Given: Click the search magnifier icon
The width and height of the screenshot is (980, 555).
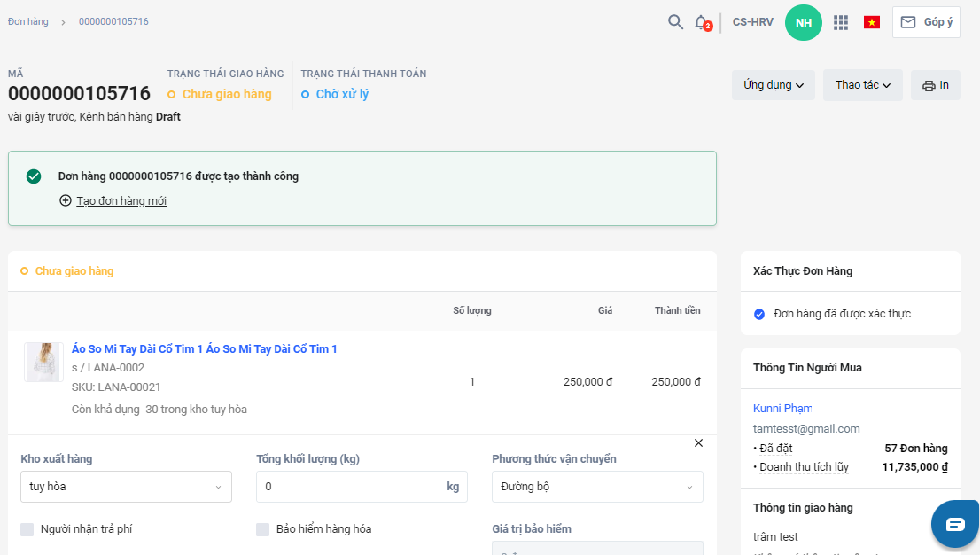Looking at the screenshot, I should tap(675, 22).
